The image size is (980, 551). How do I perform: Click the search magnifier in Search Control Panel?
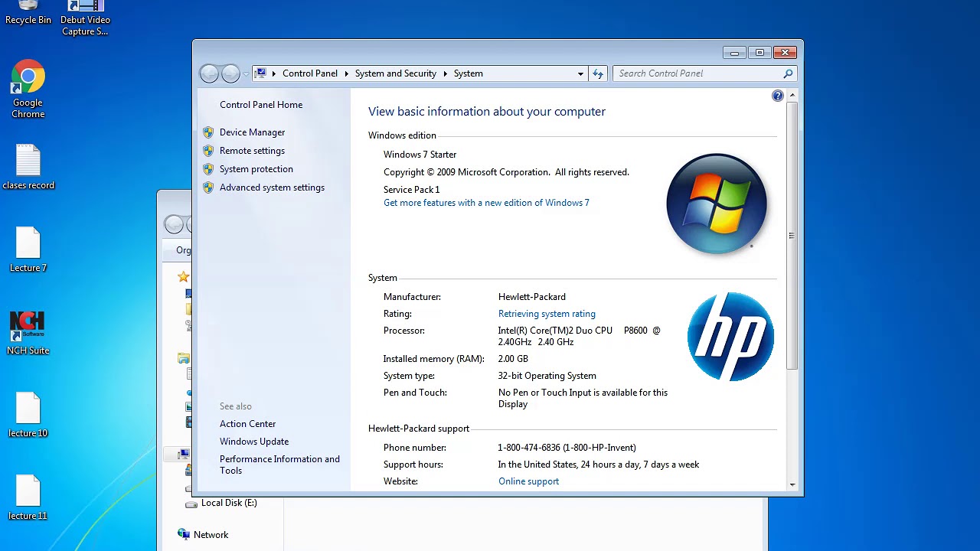[x=788, y=73]
